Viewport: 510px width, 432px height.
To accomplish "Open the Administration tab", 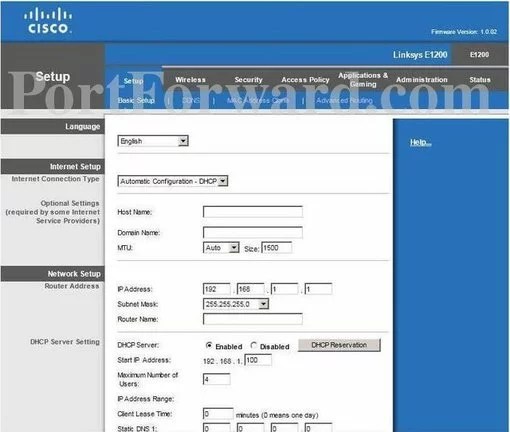I will tap(422, 80).
